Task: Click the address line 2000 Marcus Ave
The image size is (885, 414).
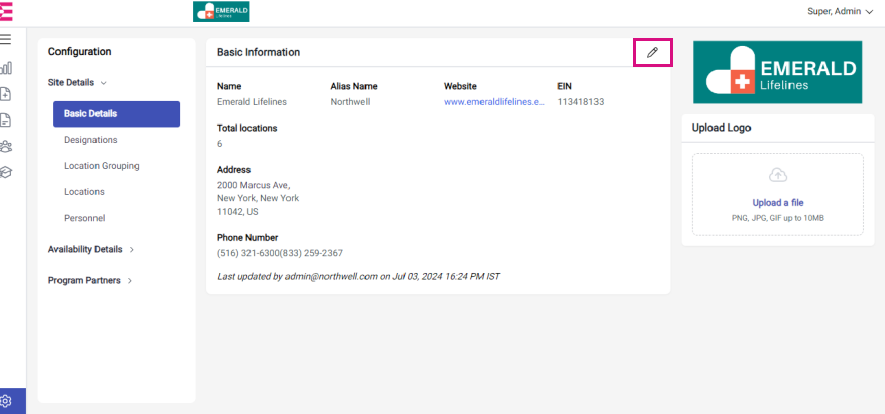Action: click(x=253, y=185)
